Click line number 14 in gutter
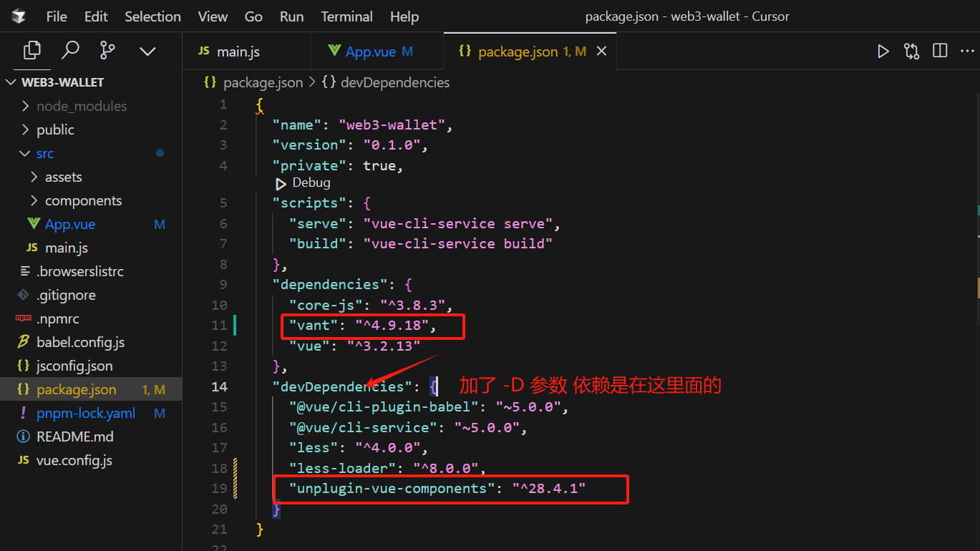The height and width of the screenshot is (551, 980). 219,386
